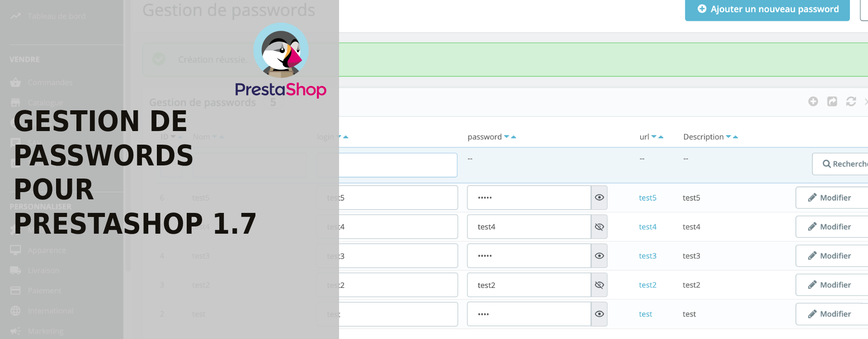Sort url column descending
Screen dimensions: 868x339
[654, 137]
